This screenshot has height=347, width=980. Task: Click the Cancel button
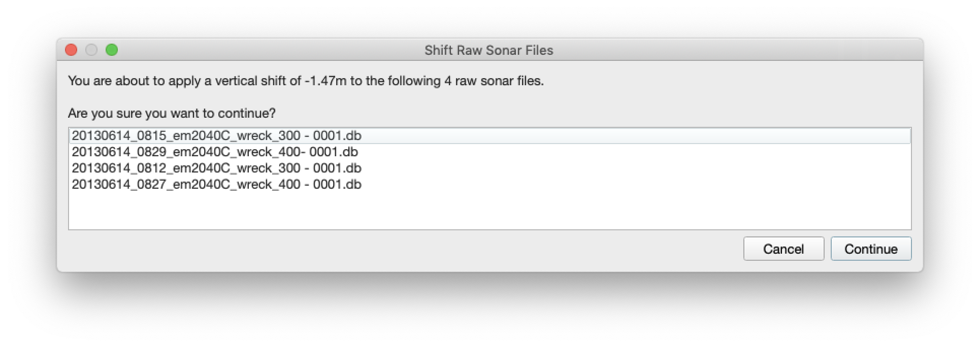click(x=783, y=249)
